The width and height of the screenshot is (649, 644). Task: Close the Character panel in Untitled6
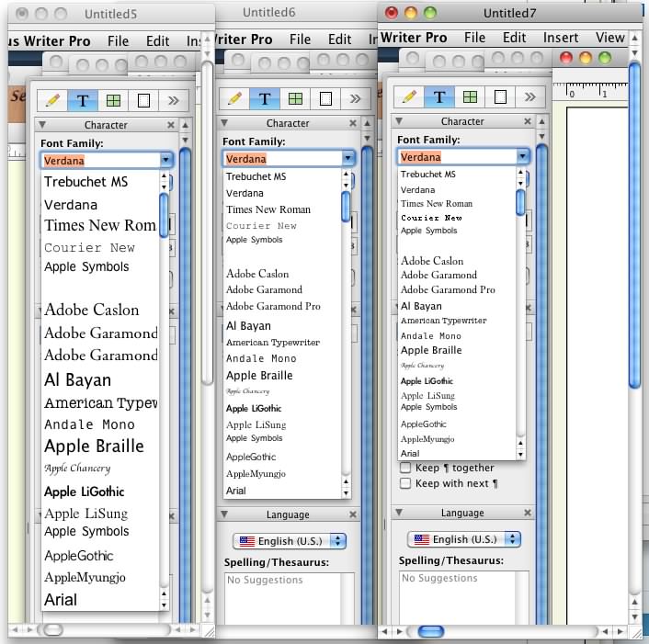tap(353, 123)
